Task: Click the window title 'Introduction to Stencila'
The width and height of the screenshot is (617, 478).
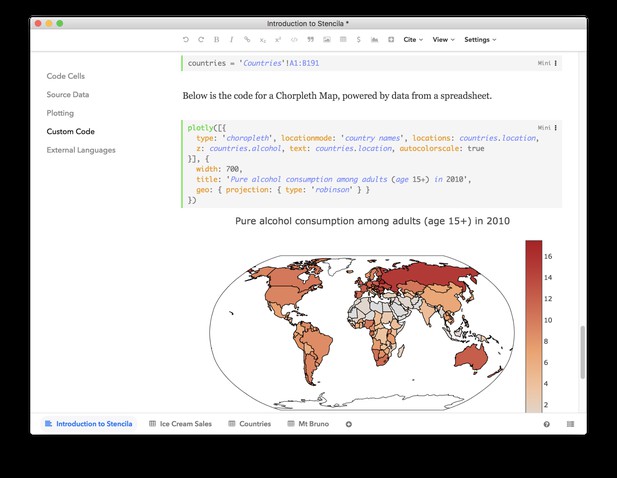Action: pos(308,24)
